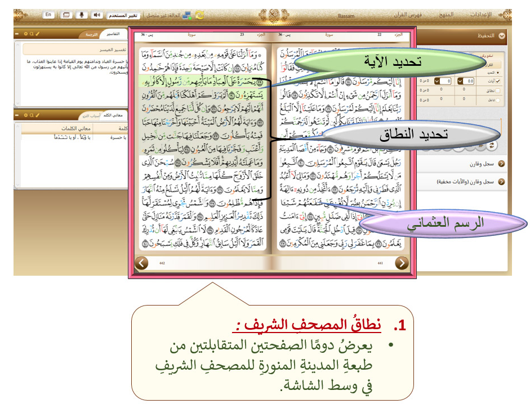The image size is (530, 413).
Task: Switch to the الترجمة tab
Action: coord(91,34)
